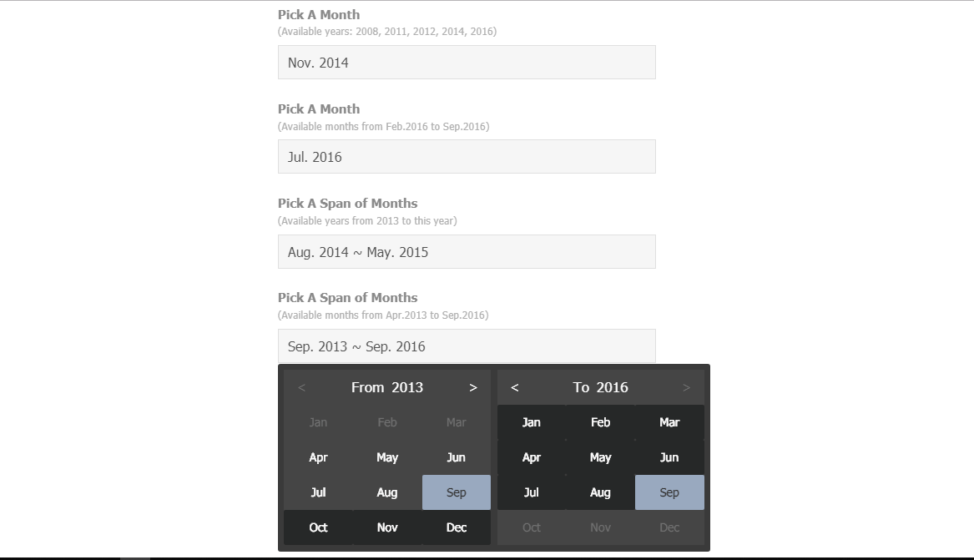Go to previous year in To panel

pos(515,387)
